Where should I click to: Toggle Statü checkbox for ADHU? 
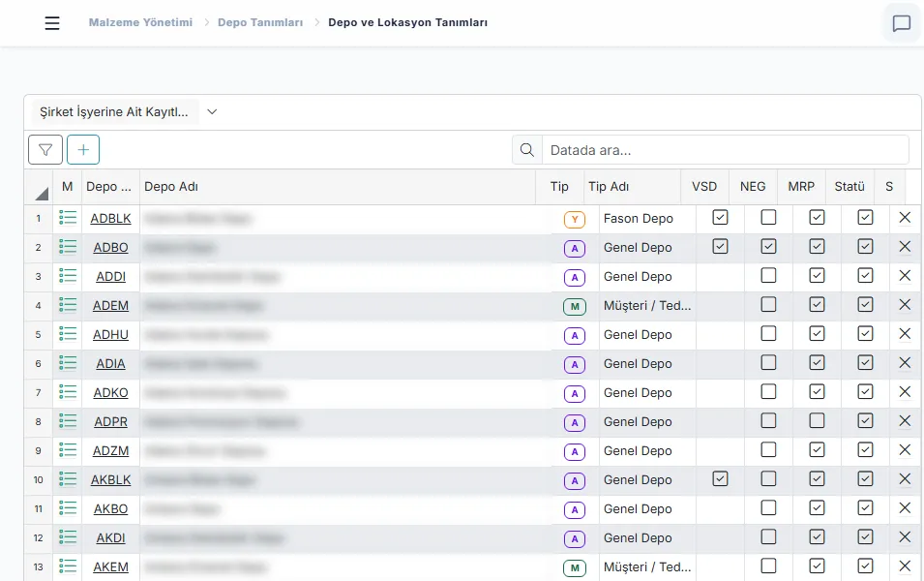[864, 333]
